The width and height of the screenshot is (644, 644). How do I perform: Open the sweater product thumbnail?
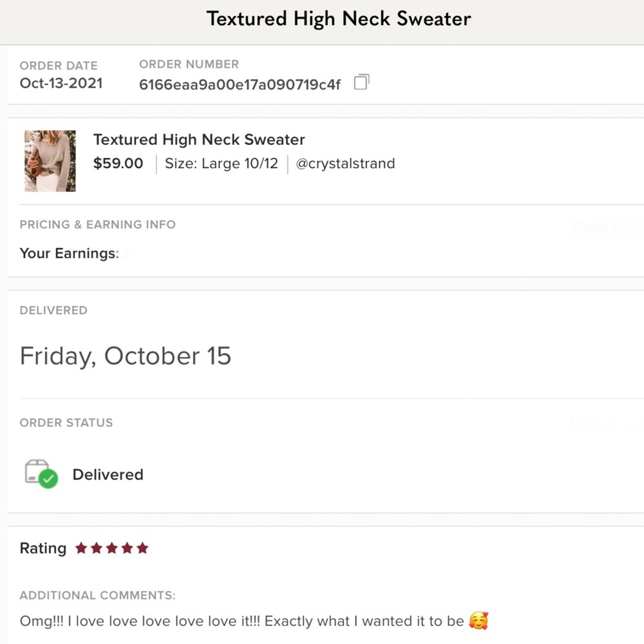click(x=50, y=161)
